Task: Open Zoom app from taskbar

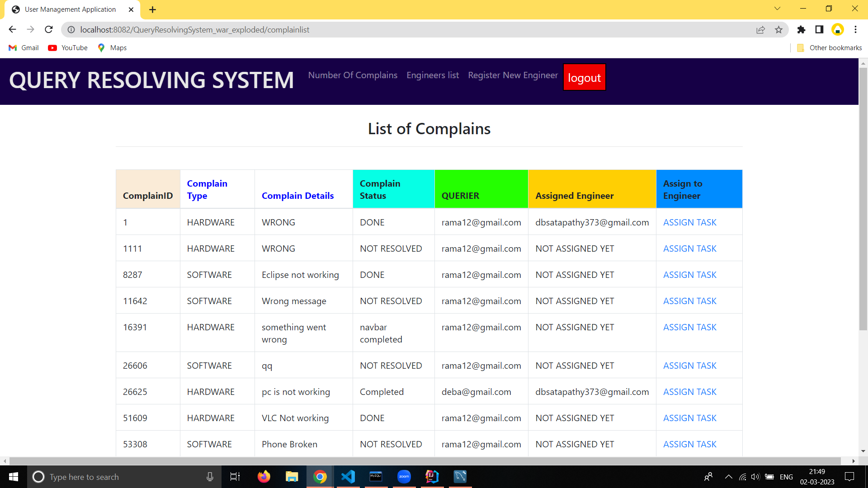Action: [404, 477]
